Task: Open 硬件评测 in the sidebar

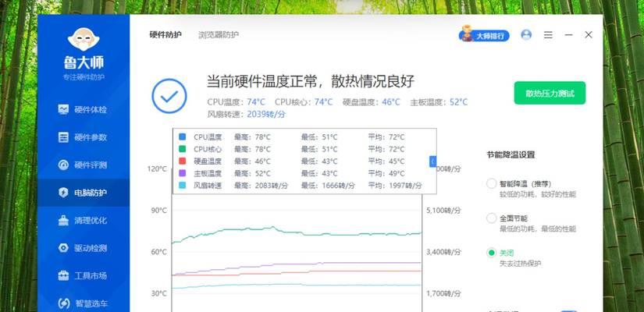Action: pyautogui.click(x=84, y=165)
